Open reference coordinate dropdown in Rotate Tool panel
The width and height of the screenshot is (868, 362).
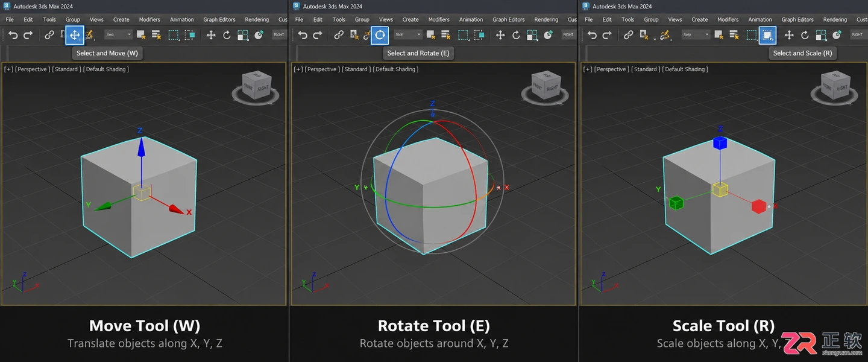tap(568, 34)
